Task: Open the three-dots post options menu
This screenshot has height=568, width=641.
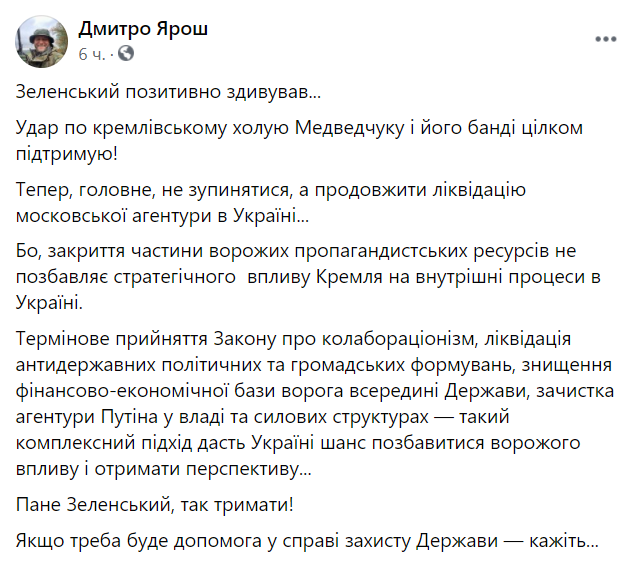Action: 605,39
